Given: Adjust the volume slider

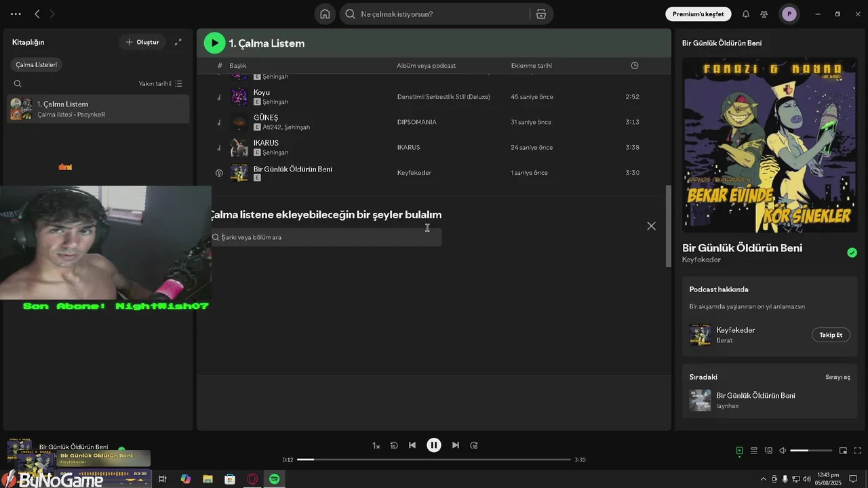Looking at the screenshot, I should pyautogui.click(x=811, y=451).
